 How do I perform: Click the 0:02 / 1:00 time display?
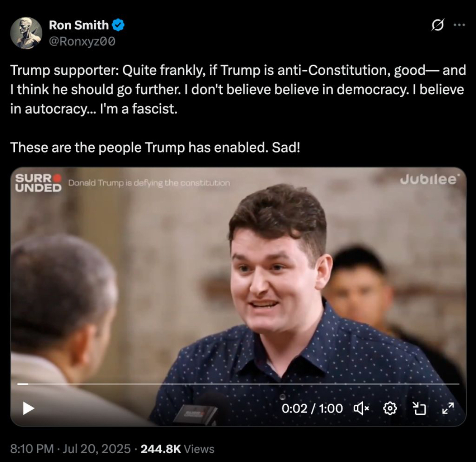point(312,409)
